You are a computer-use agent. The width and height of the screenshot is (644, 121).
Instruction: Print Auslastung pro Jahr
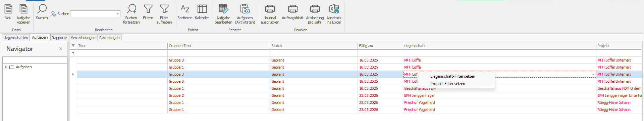click(x=315, y=14)
